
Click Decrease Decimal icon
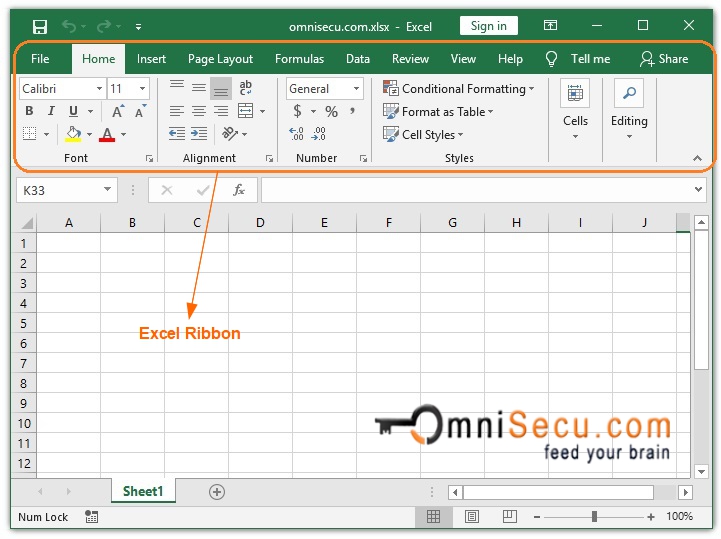318,134
